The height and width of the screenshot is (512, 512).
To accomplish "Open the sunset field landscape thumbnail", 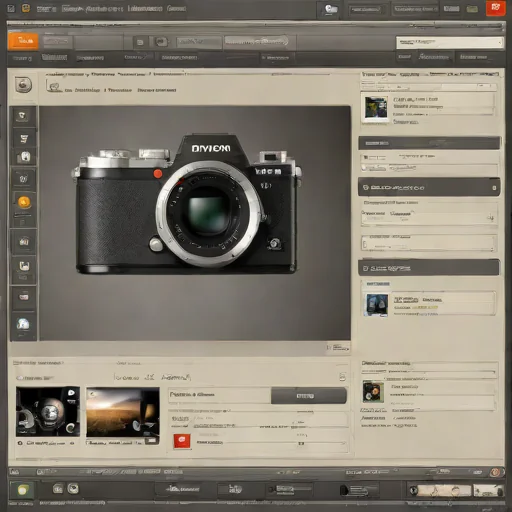I will (123, 412).
